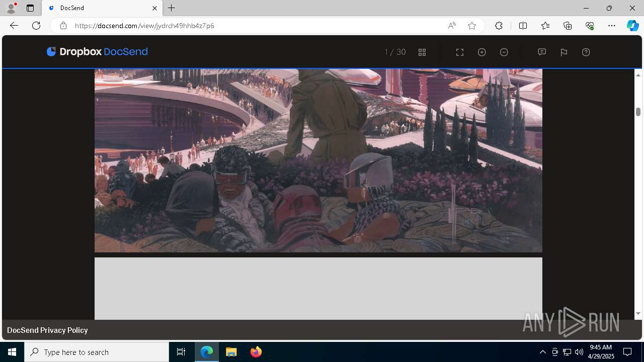The image size is (644, 362).
Task: Open the Windows Start menu
Action: (12, 352)
